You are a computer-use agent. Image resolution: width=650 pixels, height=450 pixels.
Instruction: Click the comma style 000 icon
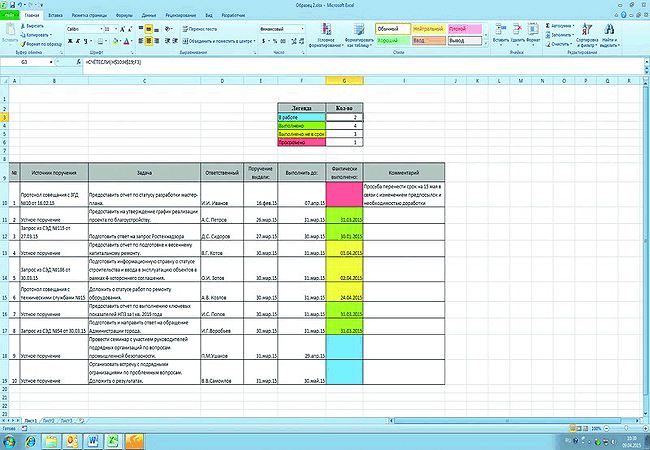(283, 41)
